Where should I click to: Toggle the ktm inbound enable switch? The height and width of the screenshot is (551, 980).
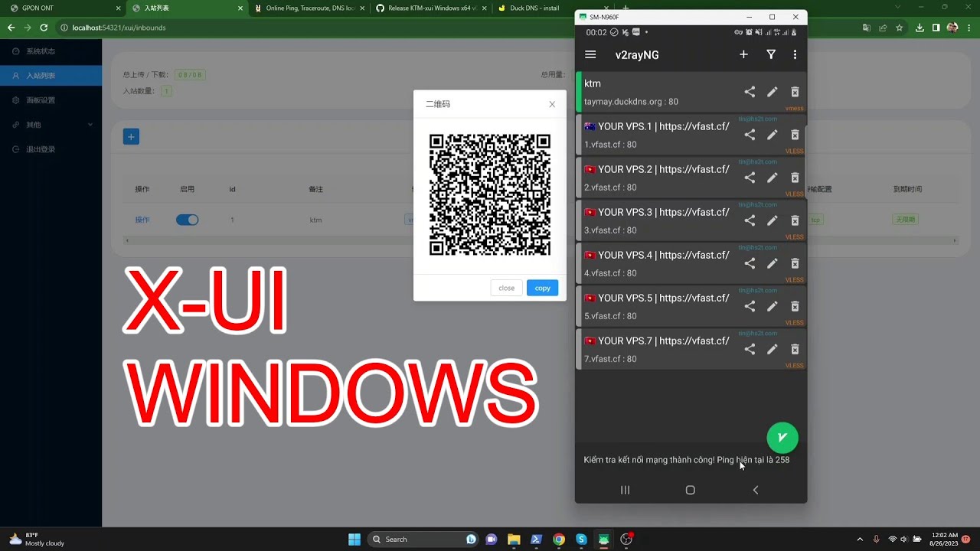click(187, 220)
